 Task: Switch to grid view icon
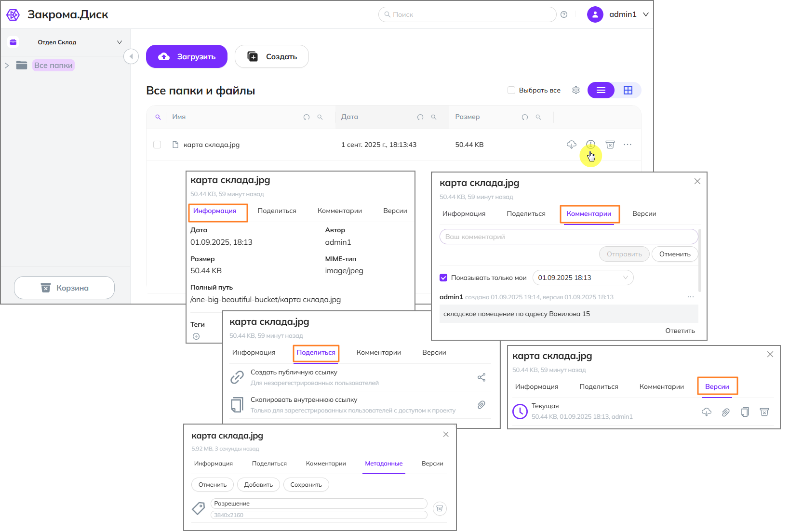click(628, 90)
